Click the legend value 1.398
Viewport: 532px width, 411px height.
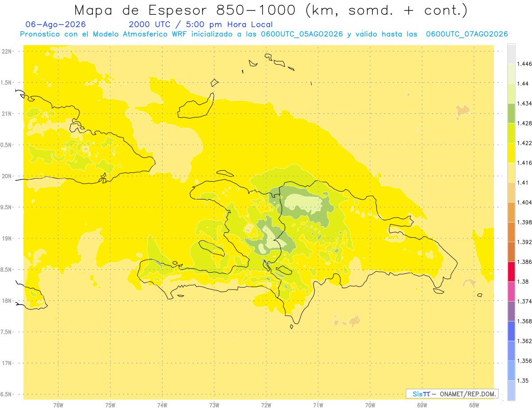pyautogui.click(x=524, y=222)
